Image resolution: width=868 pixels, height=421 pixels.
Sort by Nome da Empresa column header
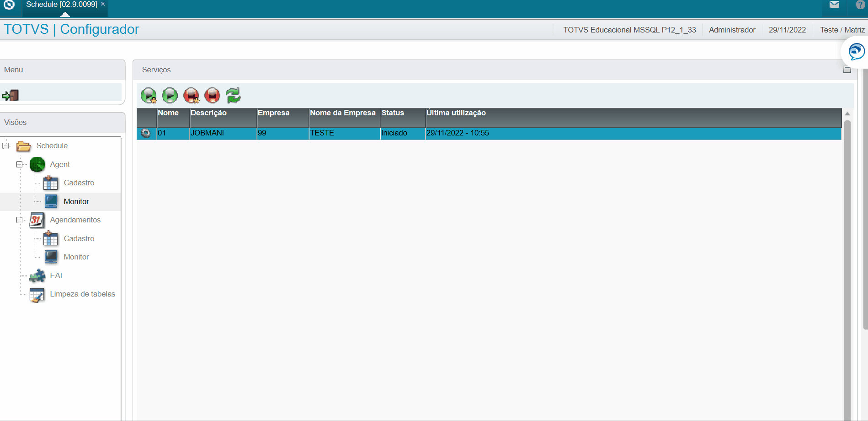[x=345, y=118]
